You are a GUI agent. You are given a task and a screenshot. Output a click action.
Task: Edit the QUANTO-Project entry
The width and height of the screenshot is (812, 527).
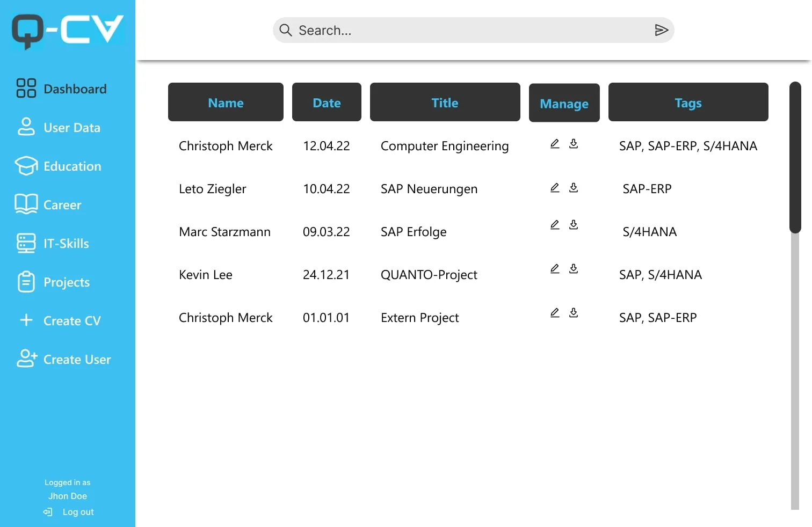[x=555, y=269]
